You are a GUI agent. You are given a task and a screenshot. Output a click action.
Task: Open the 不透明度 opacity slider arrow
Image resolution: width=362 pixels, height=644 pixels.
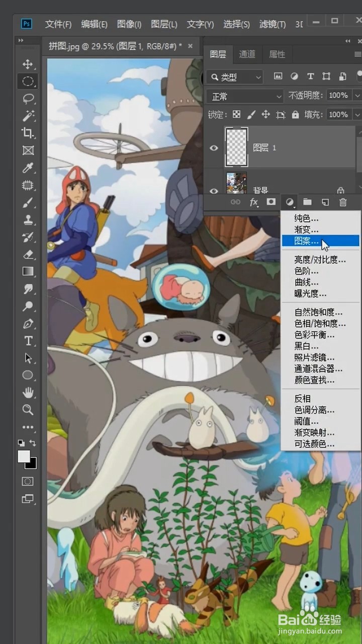click(x=356, y=96)
